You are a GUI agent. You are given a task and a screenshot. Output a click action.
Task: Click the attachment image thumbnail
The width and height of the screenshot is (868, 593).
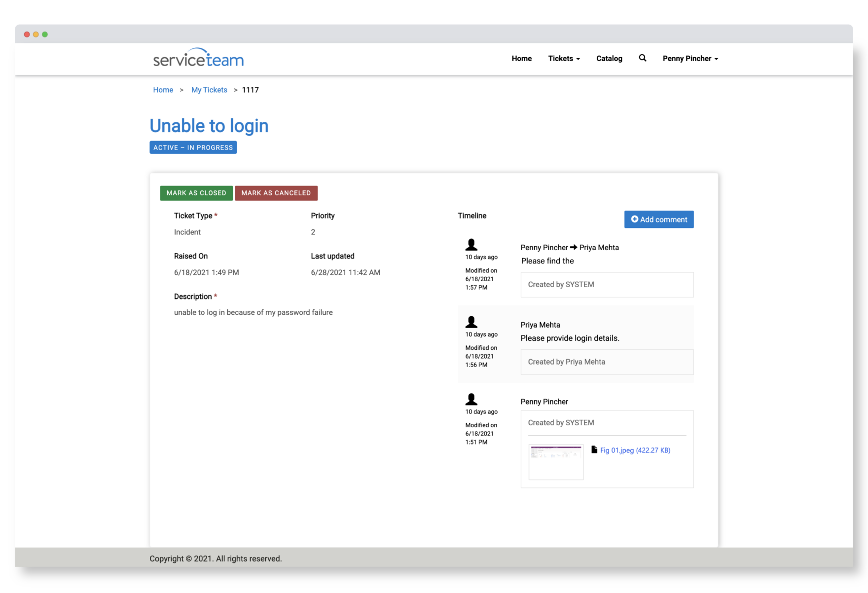(x=556, y=462)
